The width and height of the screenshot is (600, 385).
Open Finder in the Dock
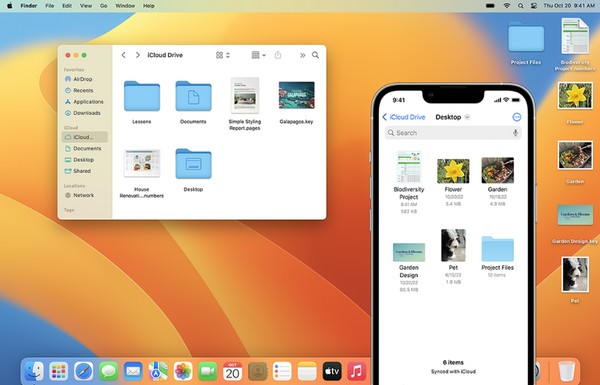[x=34, y=371]
